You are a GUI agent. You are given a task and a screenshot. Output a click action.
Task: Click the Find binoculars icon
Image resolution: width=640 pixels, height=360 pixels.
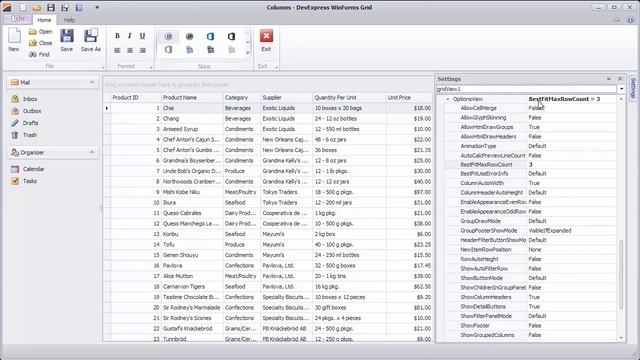pos(33,54)
